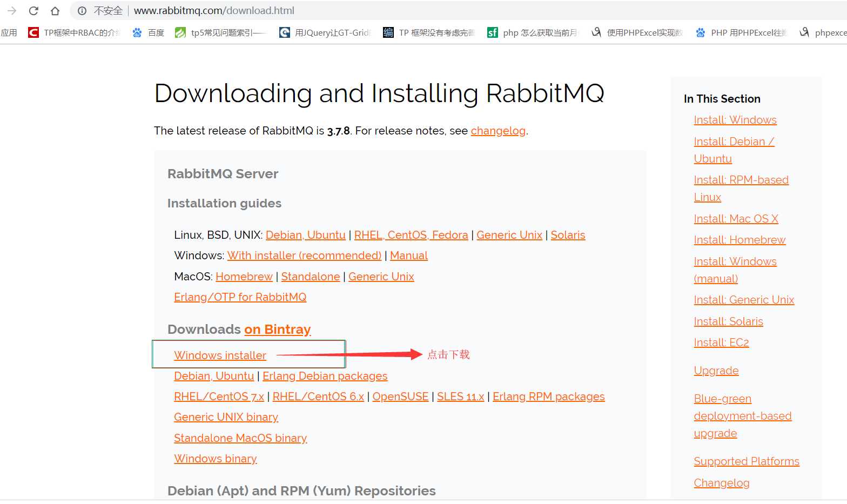Click the RabbitMQ Server heading text
This screenshot has height=504, width=847.
[x=223, y=174]
